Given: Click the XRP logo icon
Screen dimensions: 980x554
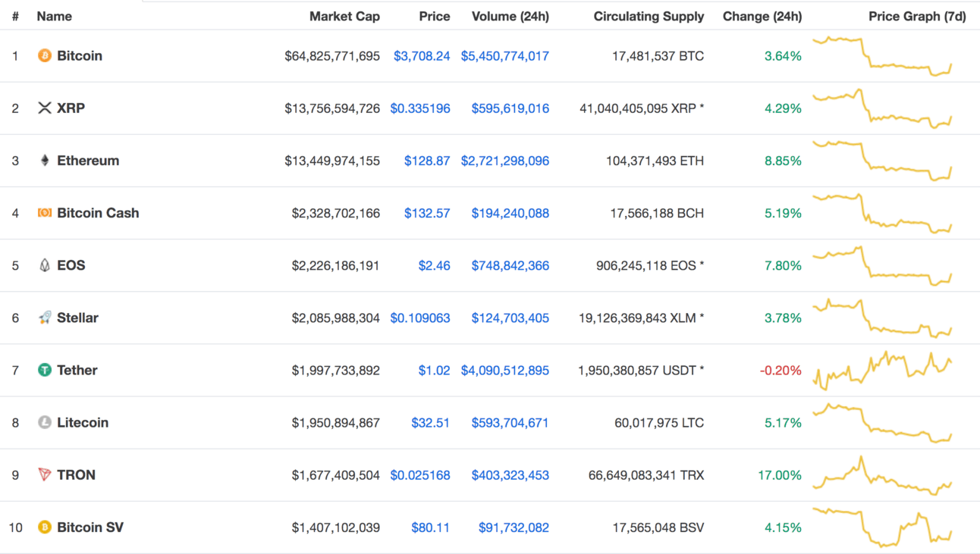Looking at the screenshot, I should [x=45, y=108].
